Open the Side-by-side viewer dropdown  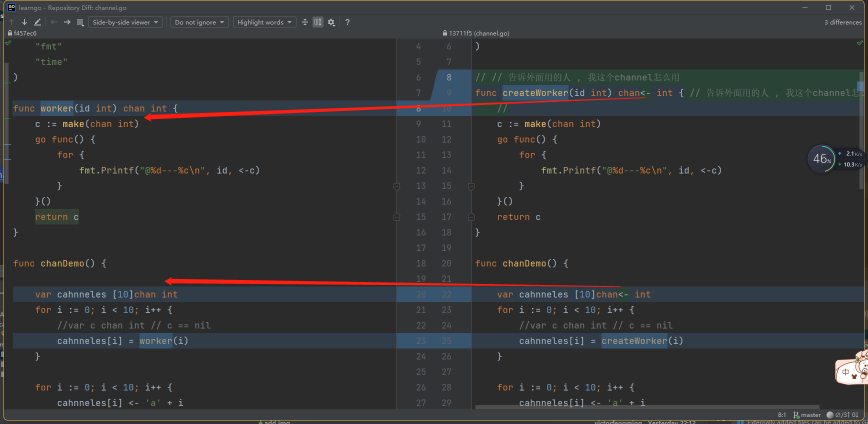[125, 22]
